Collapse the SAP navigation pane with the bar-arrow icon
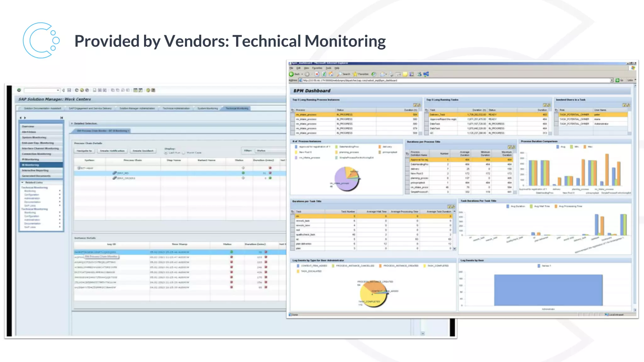The width and height of the screenshot is (644, 362). (62, 118)
